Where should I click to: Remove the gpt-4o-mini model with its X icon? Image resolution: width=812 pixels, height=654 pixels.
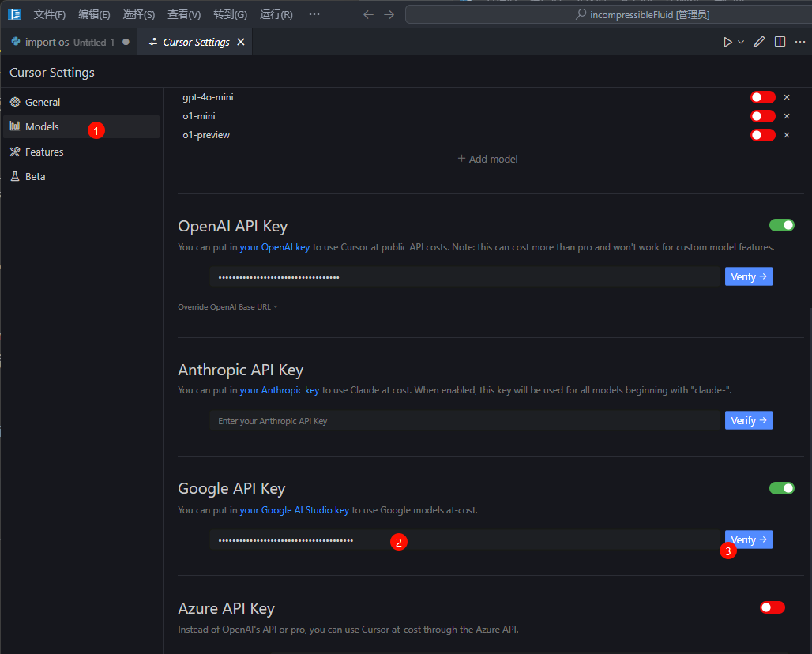point(787,97)
